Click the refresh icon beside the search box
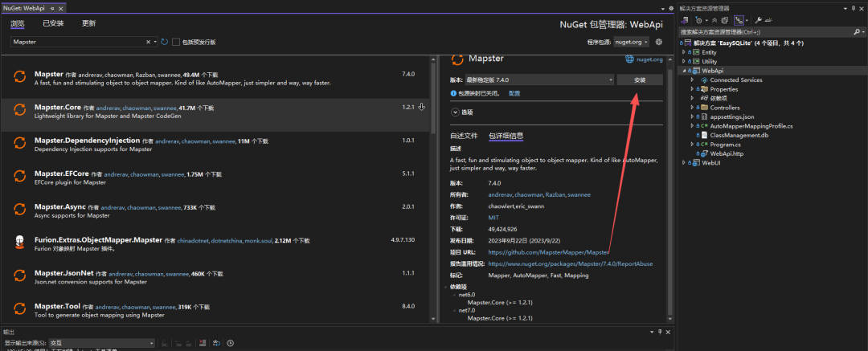 pos(165,42)
